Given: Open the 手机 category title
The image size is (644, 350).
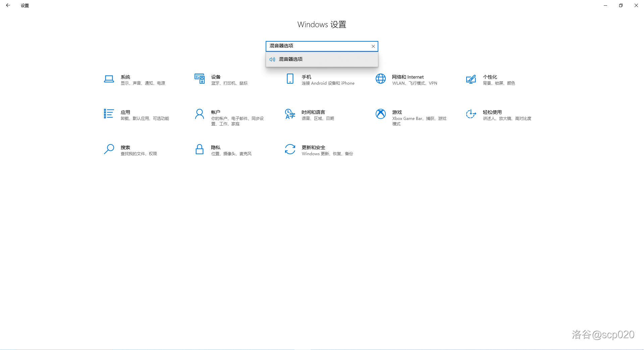Looking at the screenshot, I should (307, 77).
